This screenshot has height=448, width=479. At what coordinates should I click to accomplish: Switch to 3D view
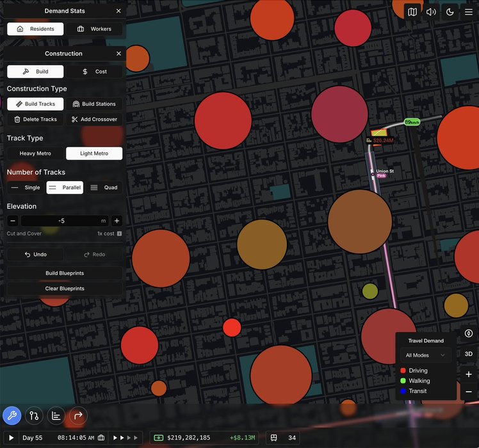(469, 354)
